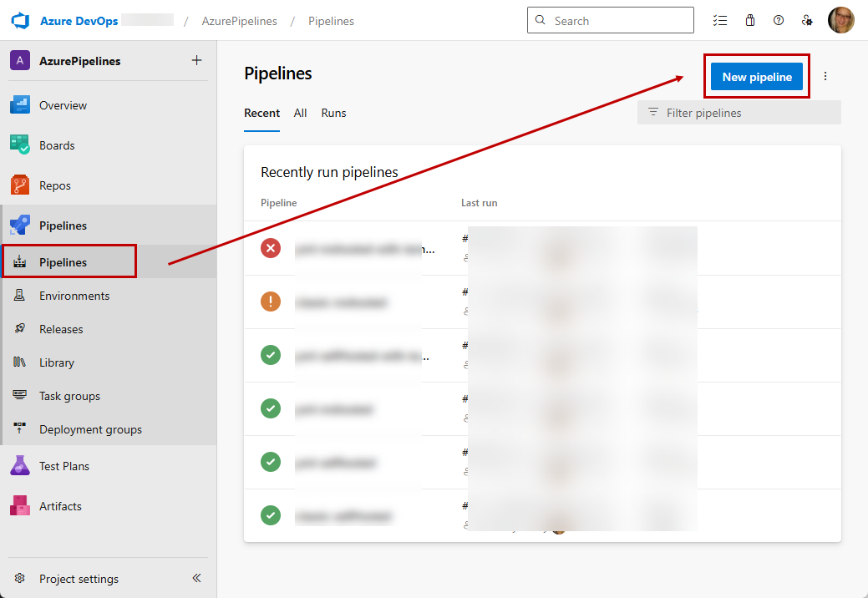This screenshot has height=598, width=868.
Task: Open Deployment groups in the sidebar
Action: click(109, 429)
